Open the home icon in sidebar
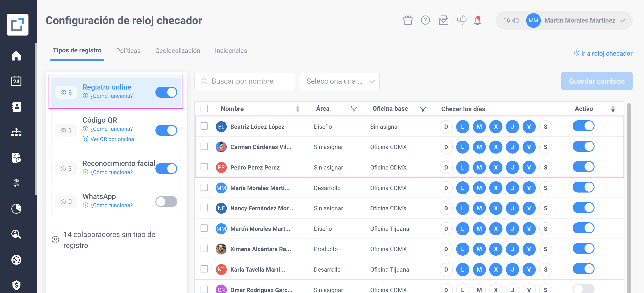This screenshot has width=644, height=293. click(x=16, y=56)
